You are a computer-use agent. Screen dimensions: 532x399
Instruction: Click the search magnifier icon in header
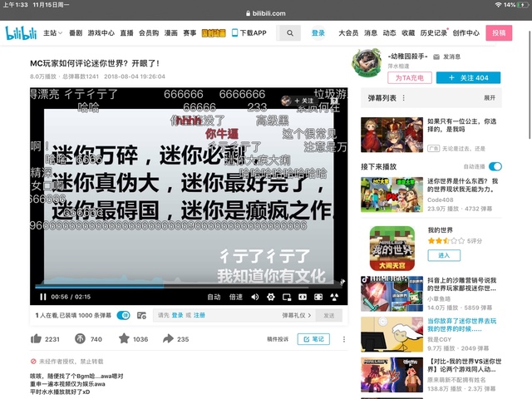coord(288,33)
